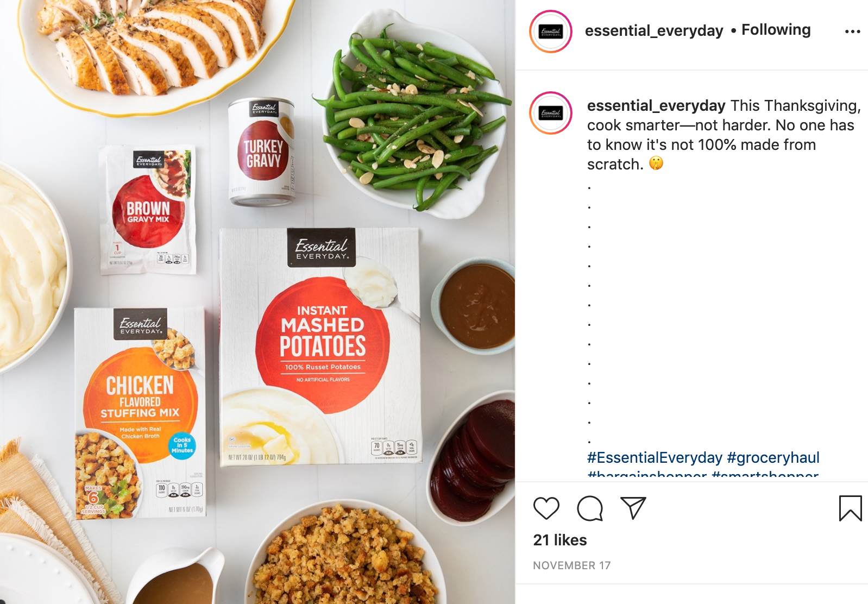Open essential_everyday username in the caption
The image size is (868, 604).
pos(656,105)
